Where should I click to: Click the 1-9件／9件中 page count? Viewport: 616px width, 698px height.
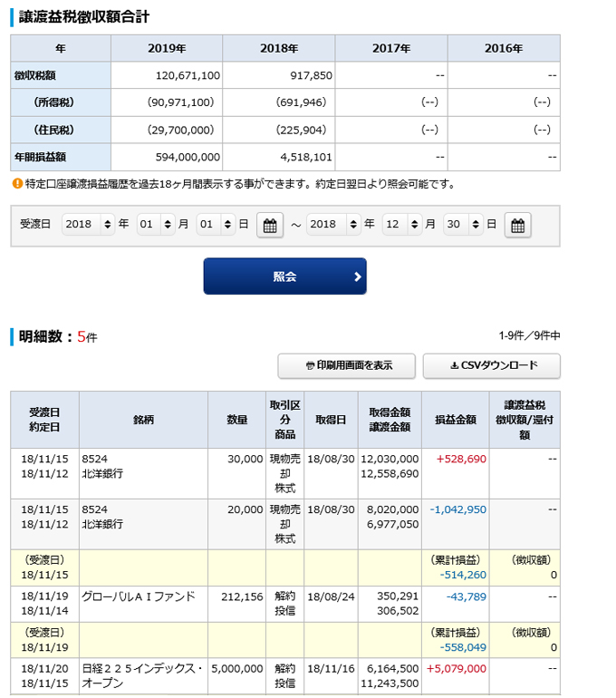point(529,335)
